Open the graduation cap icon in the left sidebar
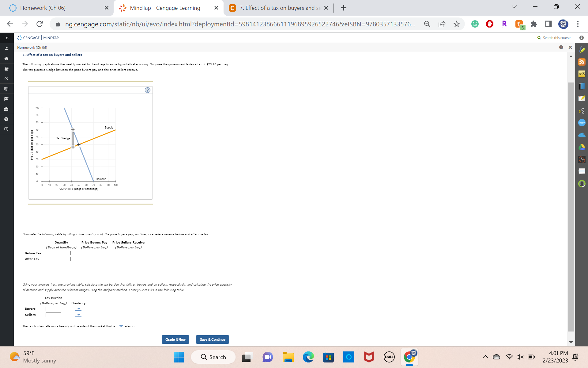Screen dimensions: 588x368 (6, 99)
